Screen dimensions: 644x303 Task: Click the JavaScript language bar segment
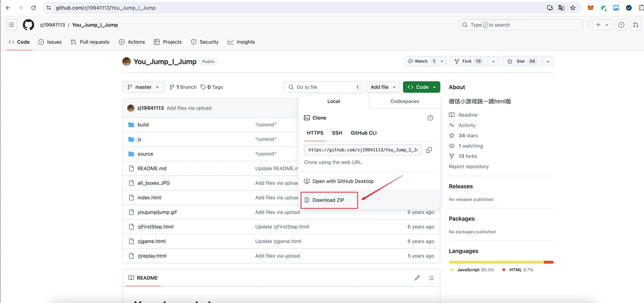(496, 262)
